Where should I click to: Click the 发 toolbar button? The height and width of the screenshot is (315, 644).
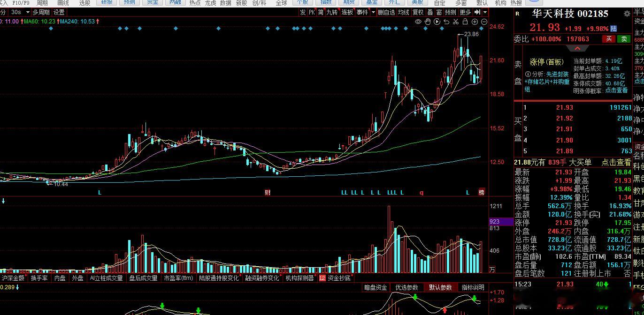pyautogui.click(x=303, y=12)
